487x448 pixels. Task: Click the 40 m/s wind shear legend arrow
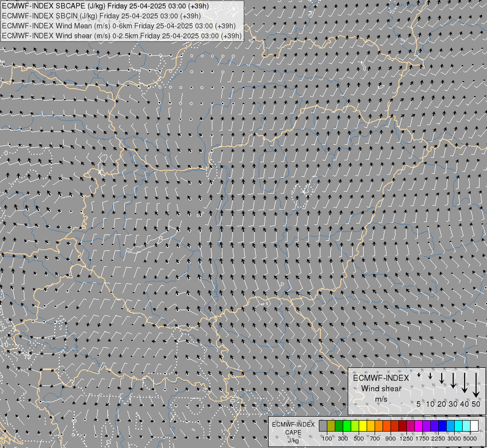(465, 383)
